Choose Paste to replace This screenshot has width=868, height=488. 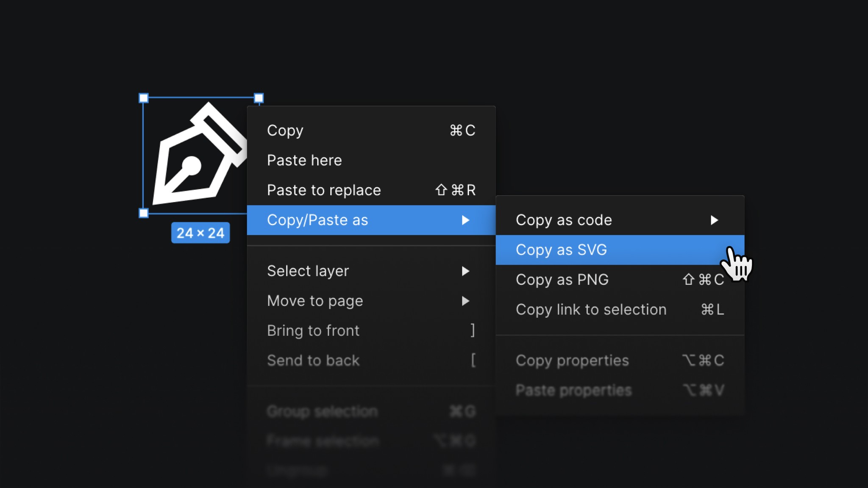(323, 190)
